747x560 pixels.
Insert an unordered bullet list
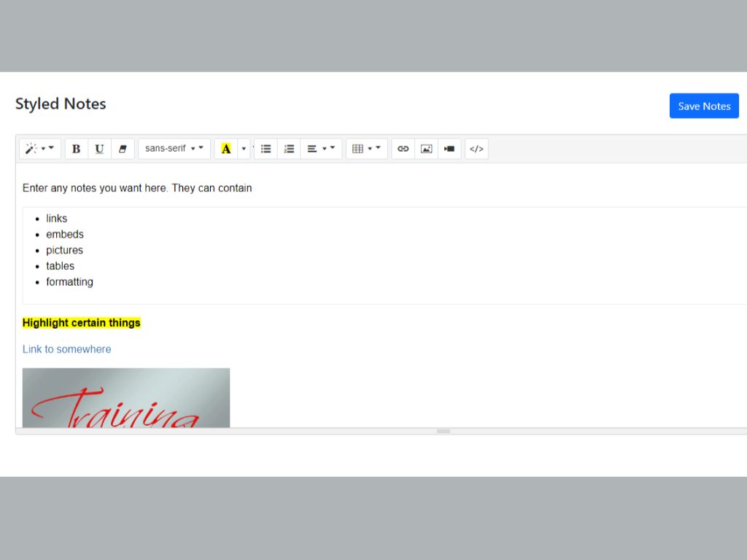(266, 149)
